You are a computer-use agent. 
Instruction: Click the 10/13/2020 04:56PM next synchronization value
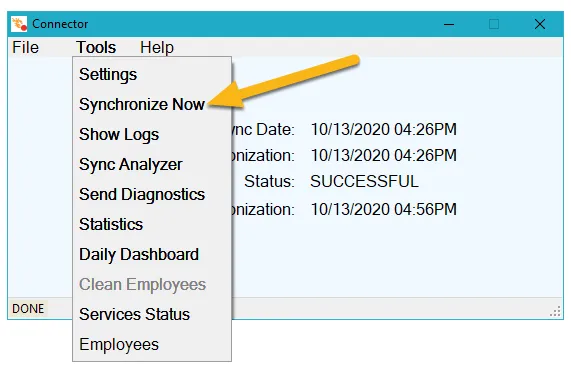[383, 209]
